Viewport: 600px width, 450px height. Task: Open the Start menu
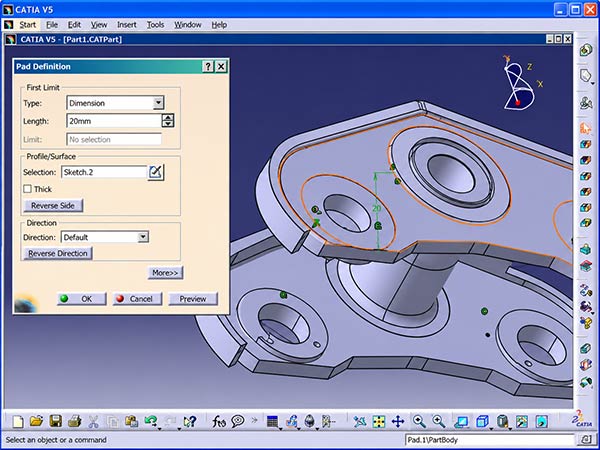(28, 25)
